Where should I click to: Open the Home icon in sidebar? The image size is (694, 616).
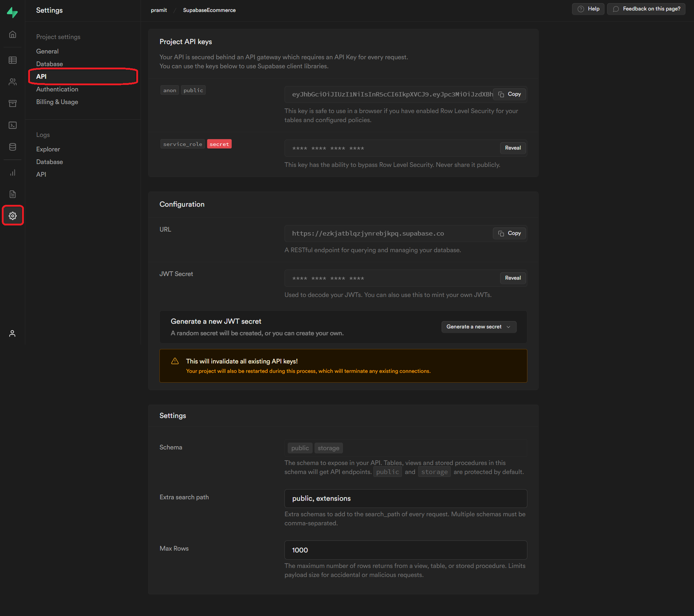pos(13,35)
